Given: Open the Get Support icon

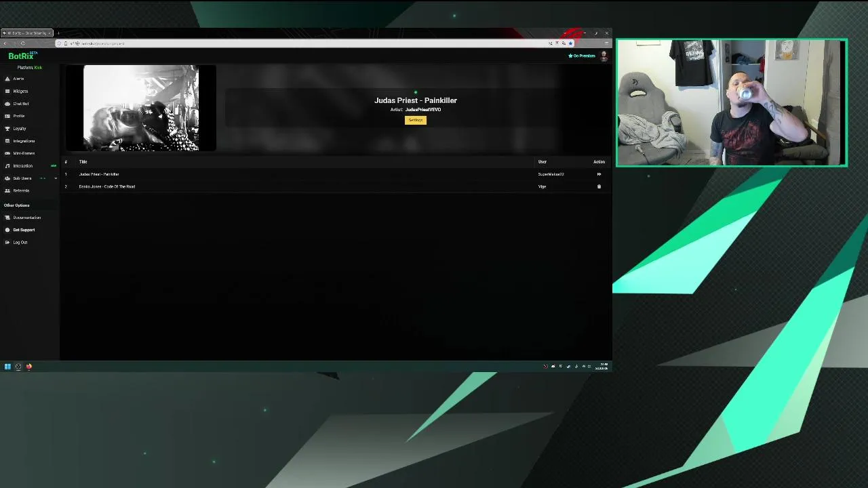Looking at the screenshot, I should [x=7, y=230].
